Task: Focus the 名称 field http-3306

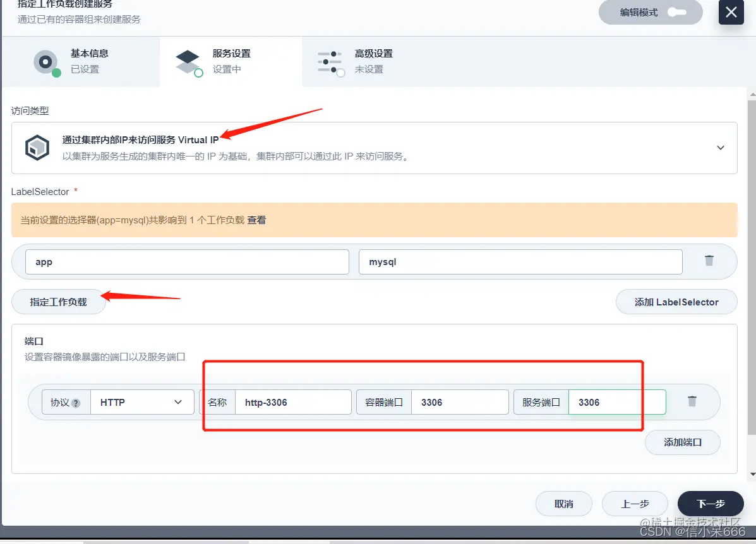Action: pos(293,403)
